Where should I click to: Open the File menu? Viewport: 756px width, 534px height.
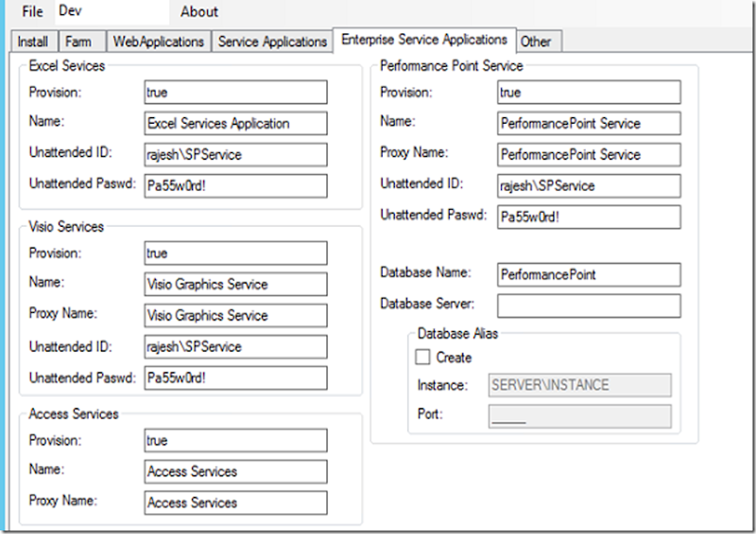pos(32,11)
